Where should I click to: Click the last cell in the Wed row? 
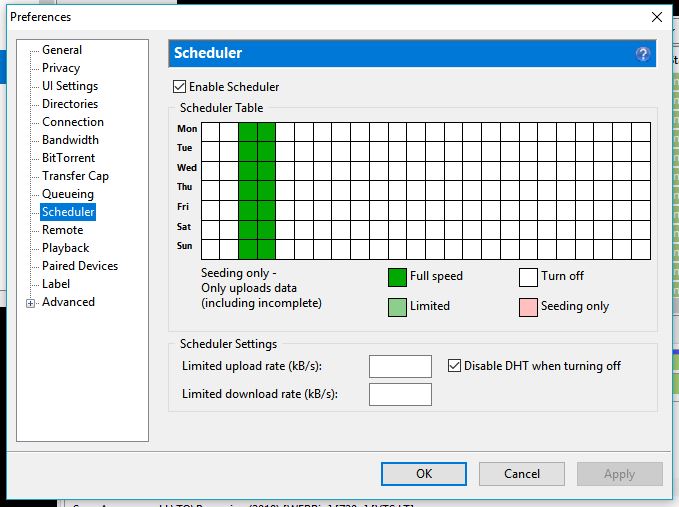[x=641, y=171]
